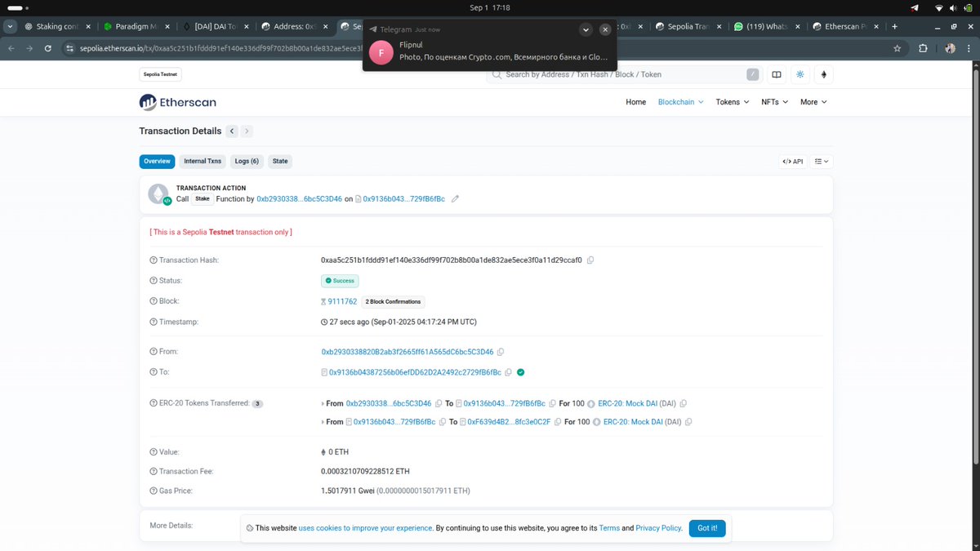Expand the Telegram notification chevron

[x=586, y=29]
